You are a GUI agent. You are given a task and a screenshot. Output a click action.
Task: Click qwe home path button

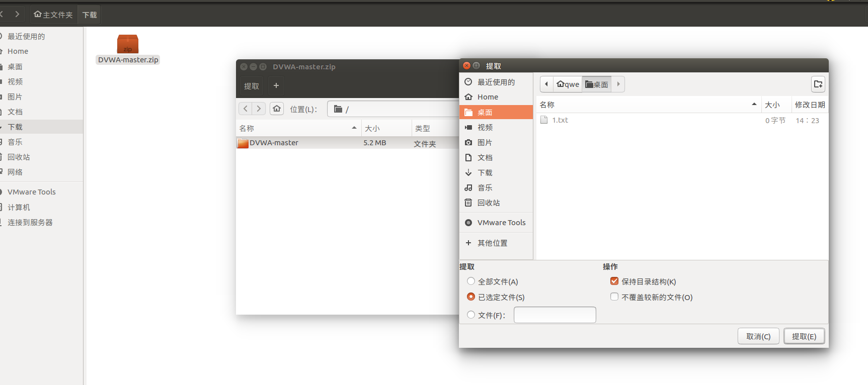tap(568, 84)
